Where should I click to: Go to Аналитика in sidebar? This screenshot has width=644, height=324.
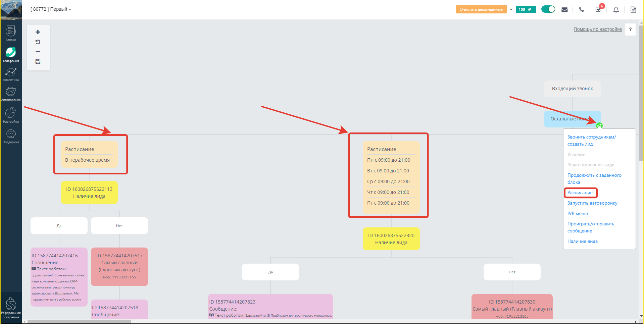[x=11, y=74]
